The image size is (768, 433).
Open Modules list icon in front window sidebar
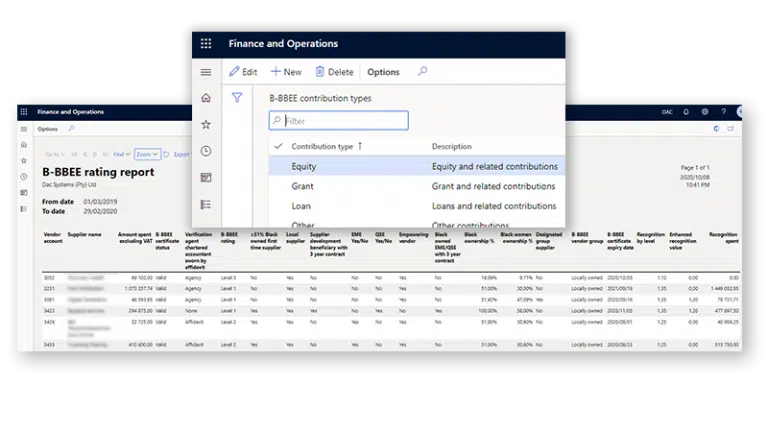coord(206,204)
